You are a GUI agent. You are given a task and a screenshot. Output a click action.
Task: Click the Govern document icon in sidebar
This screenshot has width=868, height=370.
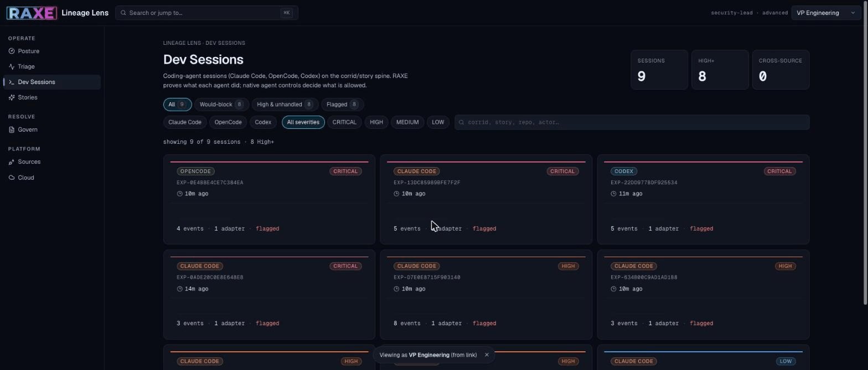click(x=12, y=129)
